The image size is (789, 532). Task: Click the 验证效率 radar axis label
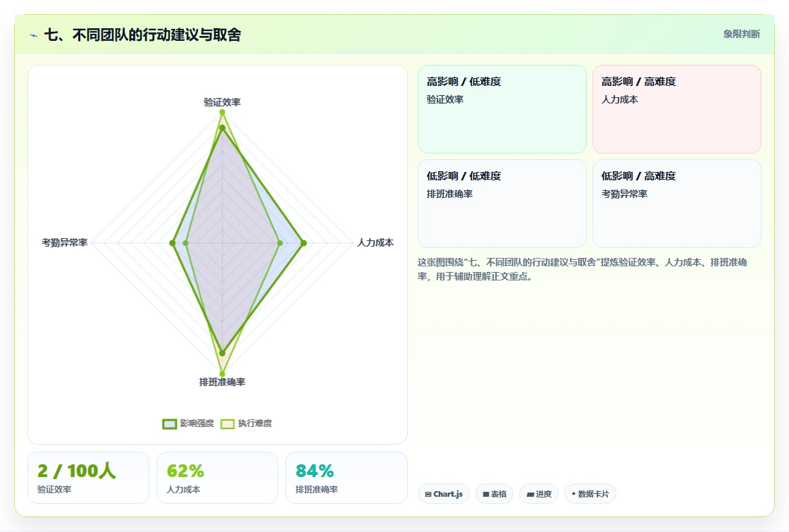click(x=222, y=102)
